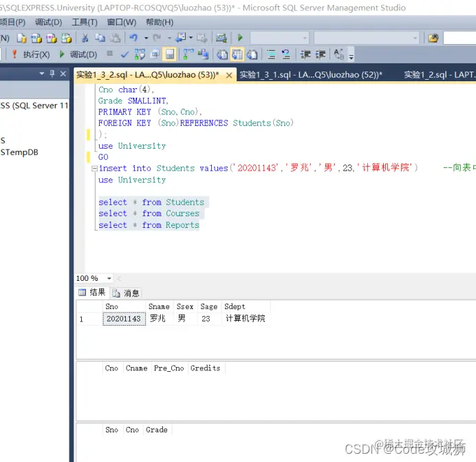The image size is (476, 462).
Task: Close the 实验1_3_2.sql tab
Action: pos(229,75)
